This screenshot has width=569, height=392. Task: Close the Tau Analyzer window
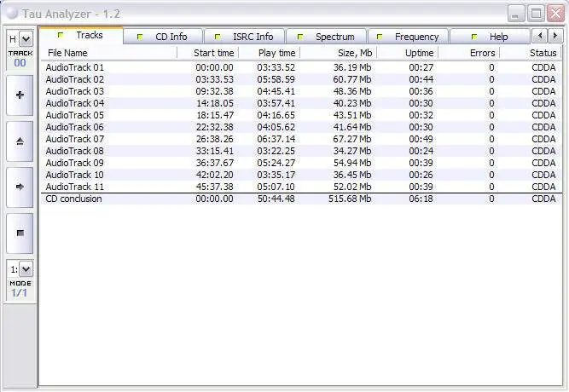click(555, 14)
